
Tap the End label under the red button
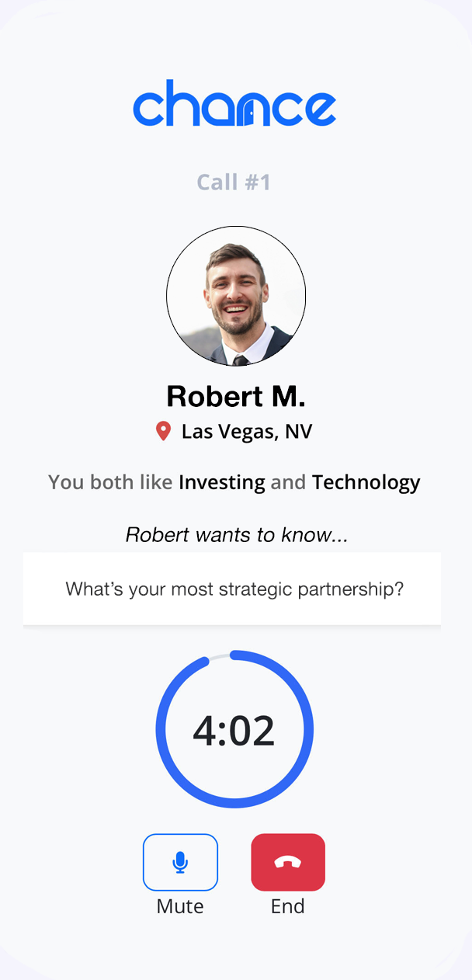pyautogui.click(x=288, y=906)
